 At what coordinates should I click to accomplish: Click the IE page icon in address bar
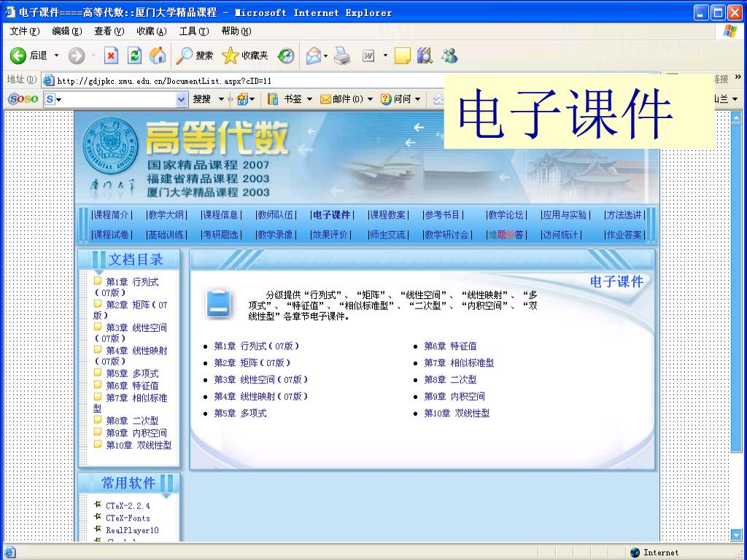coord(49,80)
